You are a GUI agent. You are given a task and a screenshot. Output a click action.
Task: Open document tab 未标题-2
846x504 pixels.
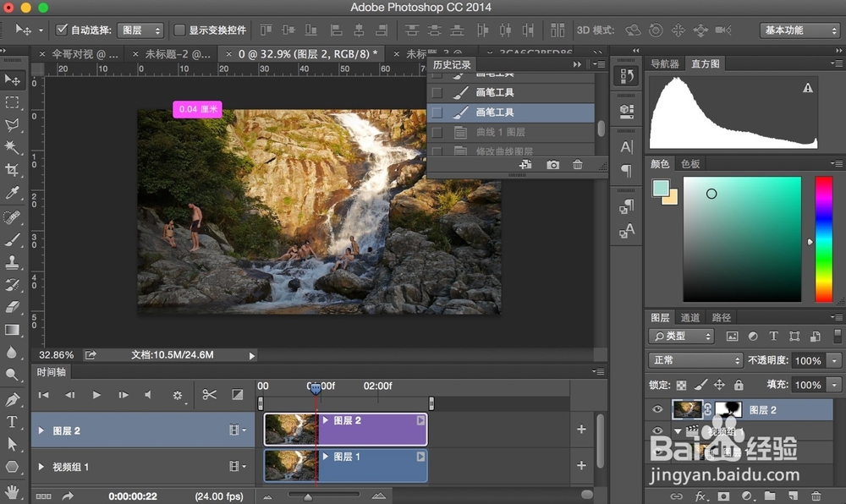tap(178, 54)
